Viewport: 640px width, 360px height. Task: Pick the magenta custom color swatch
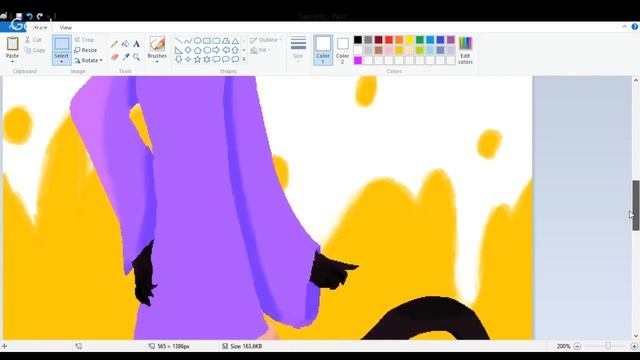pyautogui.click(x=358, y=60)
